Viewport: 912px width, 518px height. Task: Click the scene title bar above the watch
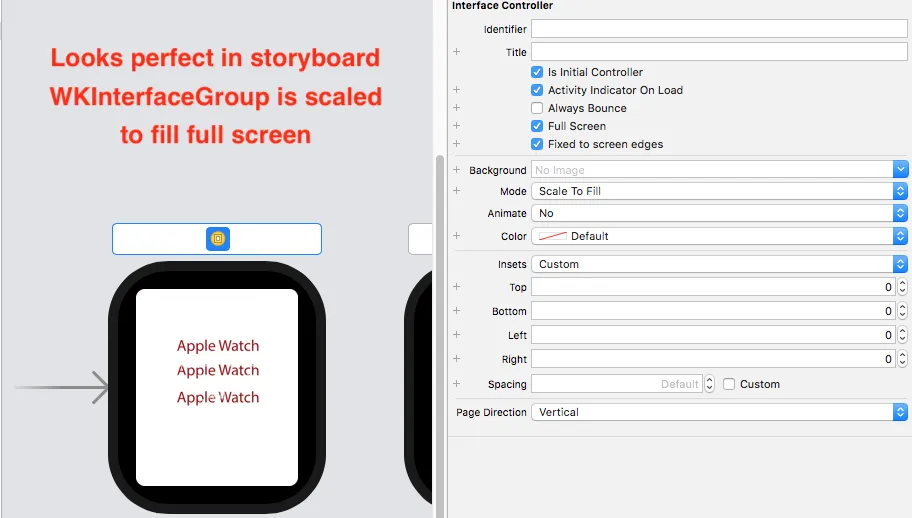(x=217, y=239)
